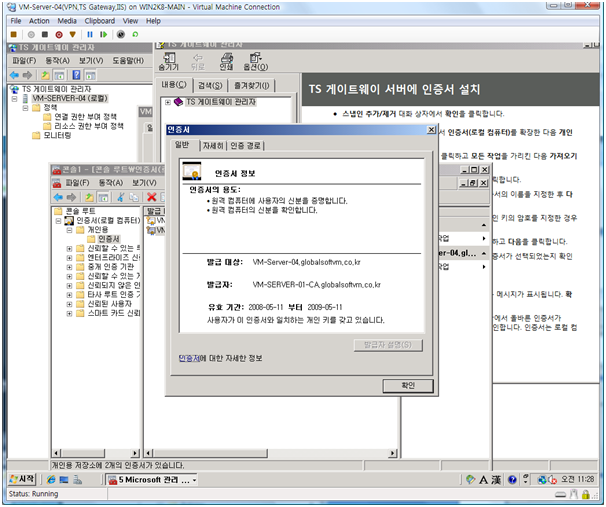This screenshot has height=507, width=606.
Task: Click the 숨기기 (Hide) icon in help window
Action: click(x=169, y=62)
